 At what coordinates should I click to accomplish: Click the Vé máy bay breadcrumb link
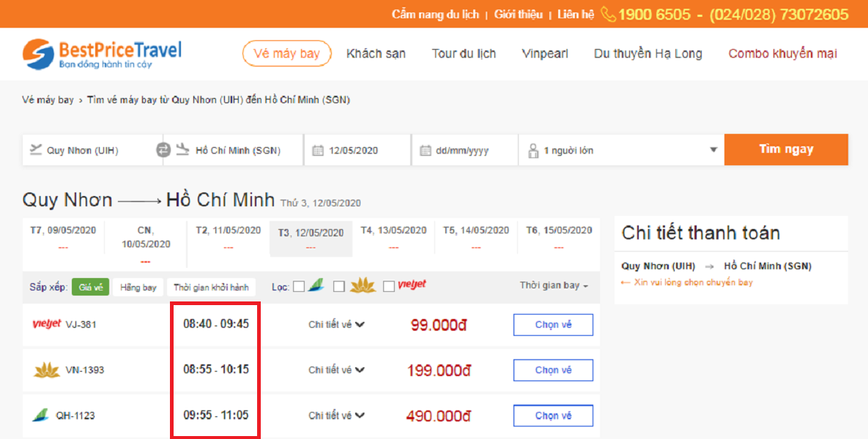tap(48, 100)
